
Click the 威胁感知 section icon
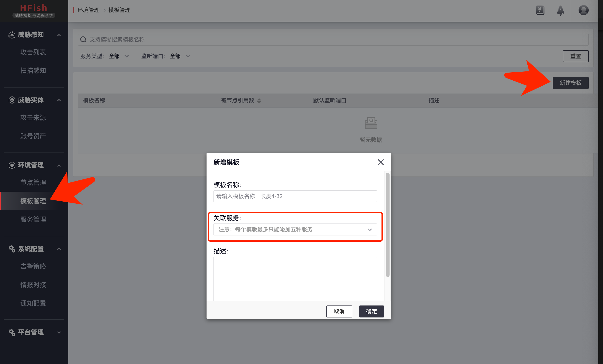coord(12,35)
